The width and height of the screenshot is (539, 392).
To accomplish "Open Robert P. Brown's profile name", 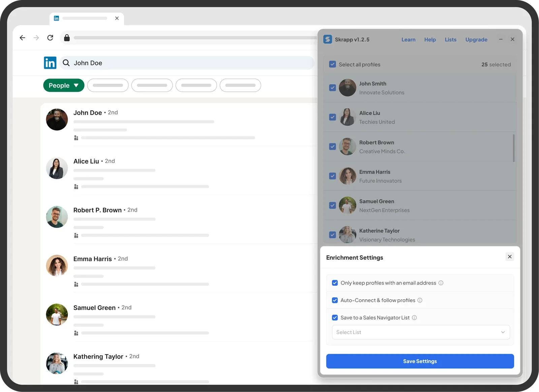I will pyautogui.click(x=97, y=210).
